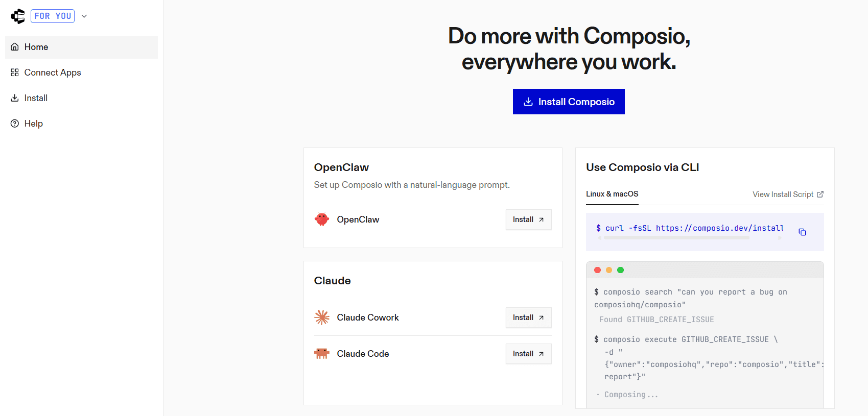
Task: Click the Claude Cowork starburst icon
Action: tap(322, 317)
